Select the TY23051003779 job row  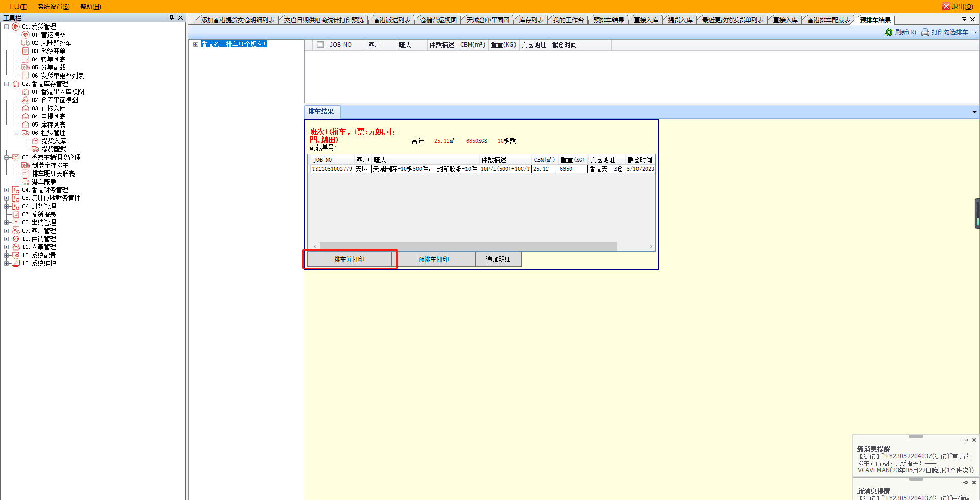[x=332, y=169]
